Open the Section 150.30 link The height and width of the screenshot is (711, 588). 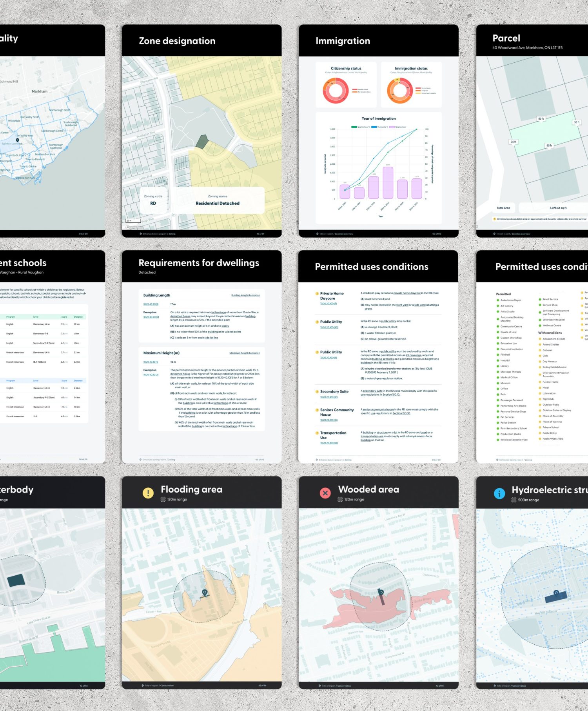coord(402,413)
